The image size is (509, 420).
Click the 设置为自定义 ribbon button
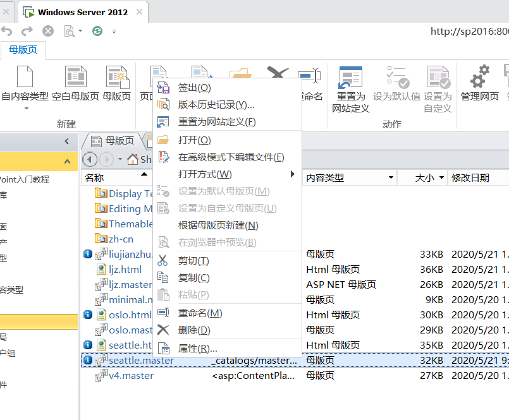(438, 89)
